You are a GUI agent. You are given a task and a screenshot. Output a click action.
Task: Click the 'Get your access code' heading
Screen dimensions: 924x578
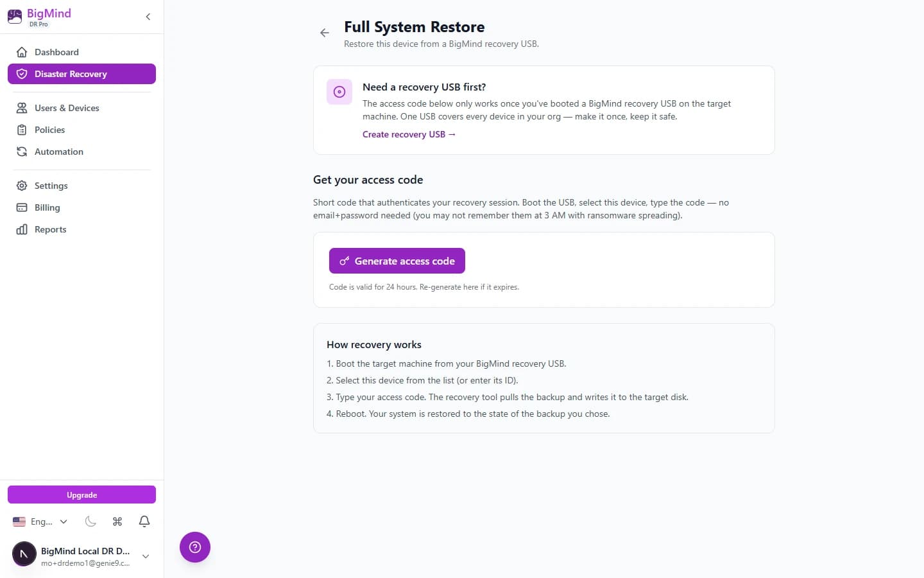[x=368, y=180]
